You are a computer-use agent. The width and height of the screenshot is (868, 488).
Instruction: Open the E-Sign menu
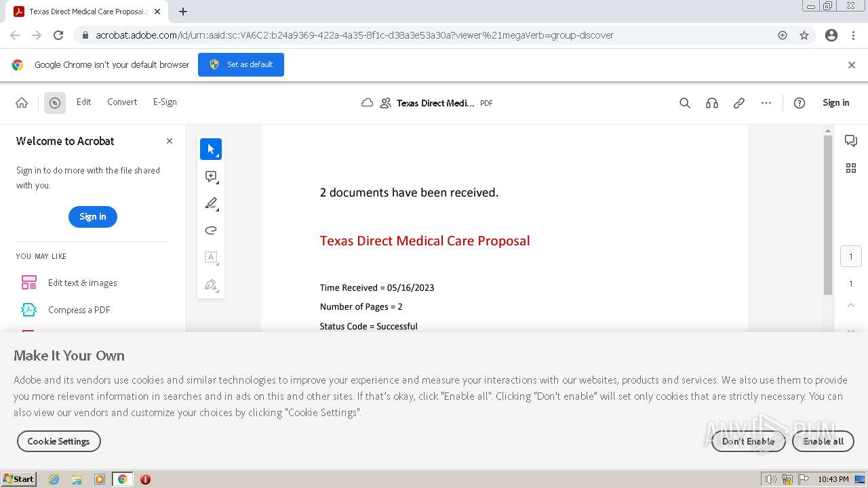tap(165, 102)
